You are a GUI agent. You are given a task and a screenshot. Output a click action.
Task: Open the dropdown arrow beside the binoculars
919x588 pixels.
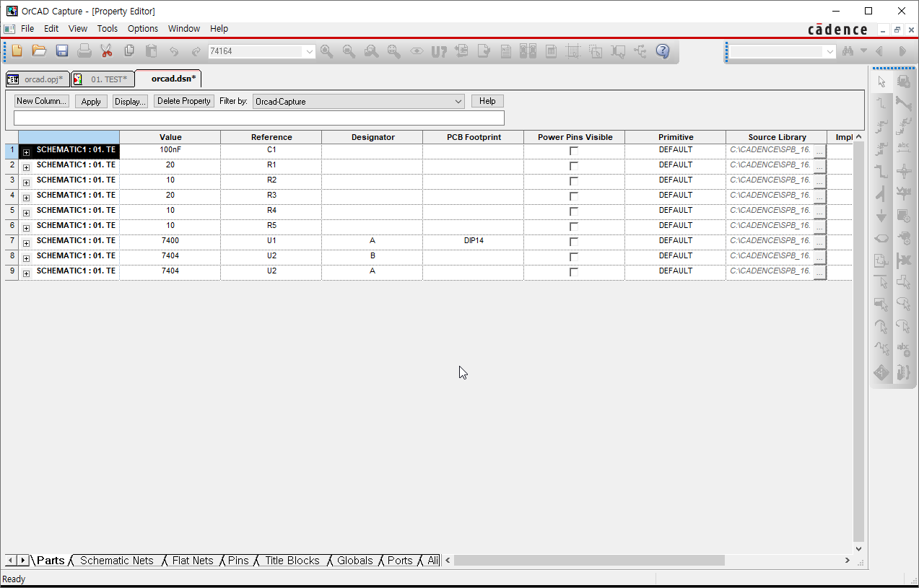tap(863, 51)
